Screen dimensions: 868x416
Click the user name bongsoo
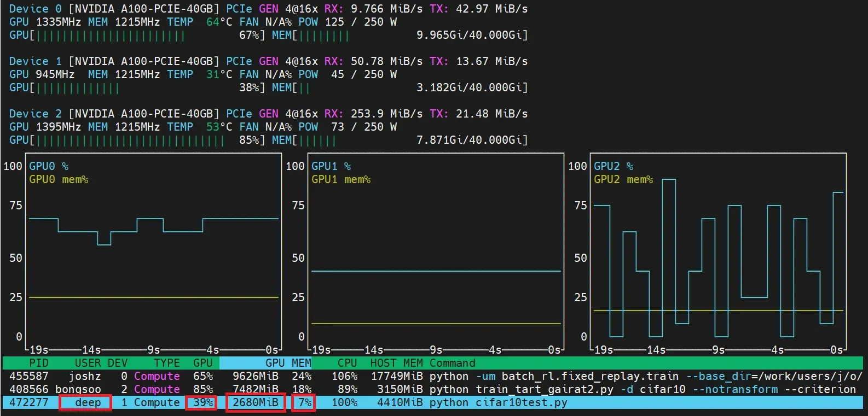[x=78, y=389]
